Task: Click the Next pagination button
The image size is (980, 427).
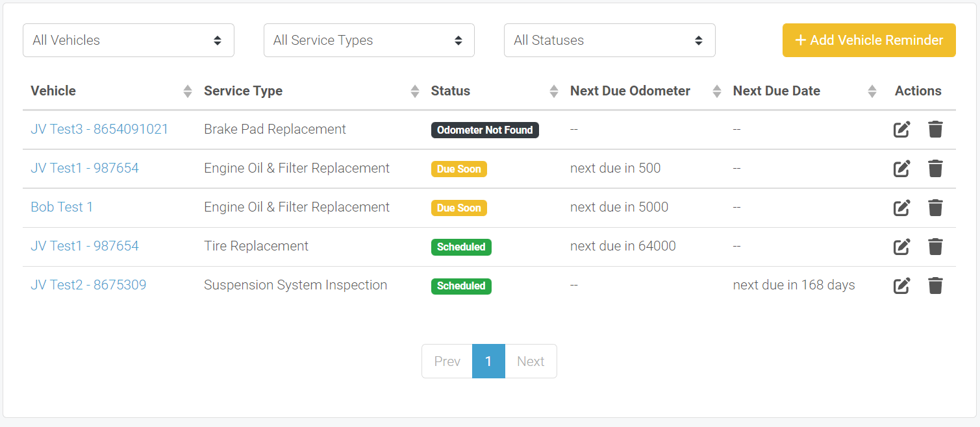Action: click(x=531, y=361)
